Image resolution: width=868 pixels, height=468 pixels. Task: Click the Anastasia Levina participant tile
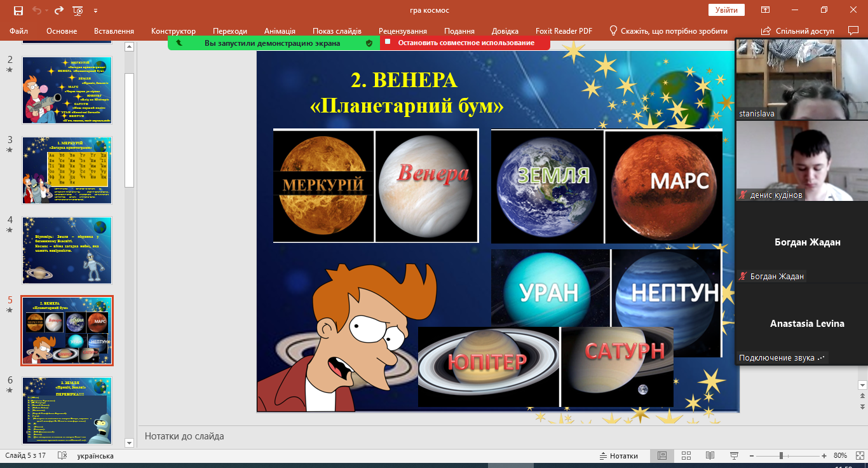801,323
